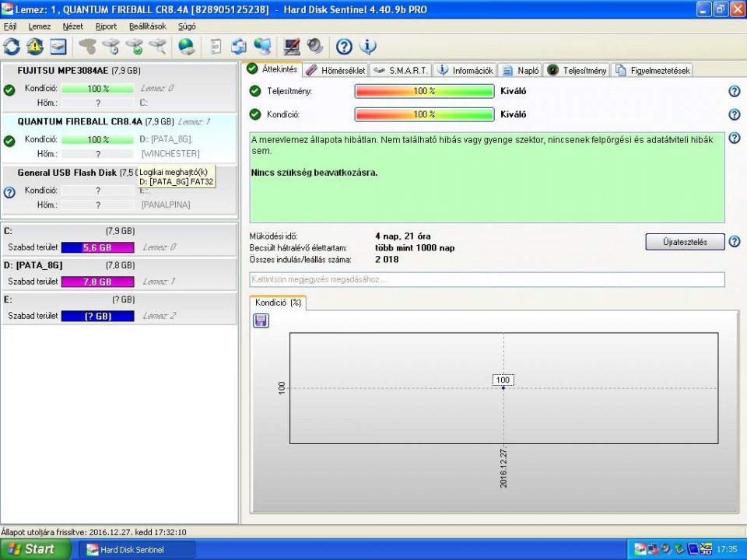The image size is (747, 560).
Task: Click the report document toolbar icon
Action: 216,47
